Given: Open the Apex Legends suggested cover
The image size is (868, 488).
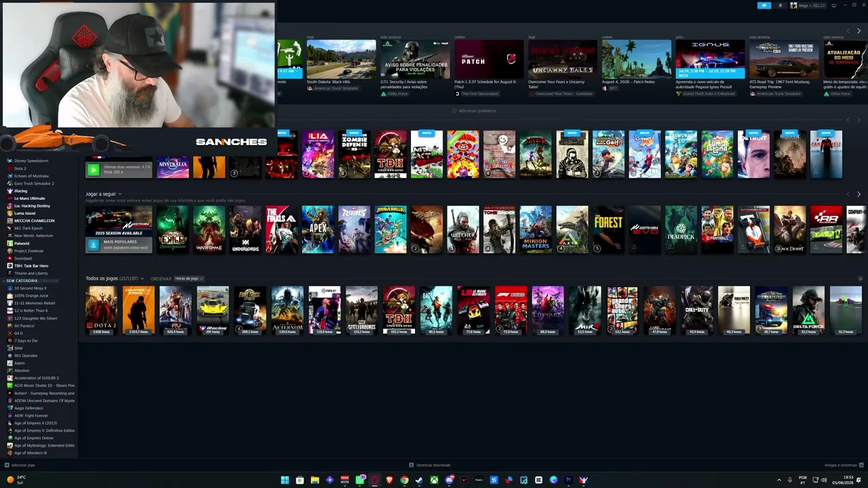Looking at the screenshot, I should (x=318, y=230).
